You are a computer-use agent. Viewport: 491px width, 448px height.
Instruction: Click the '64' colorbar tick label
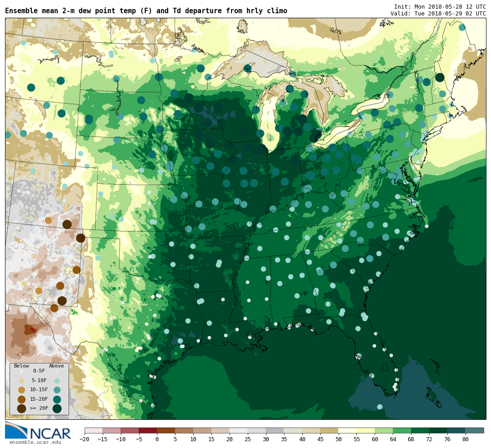coord(393,439)
